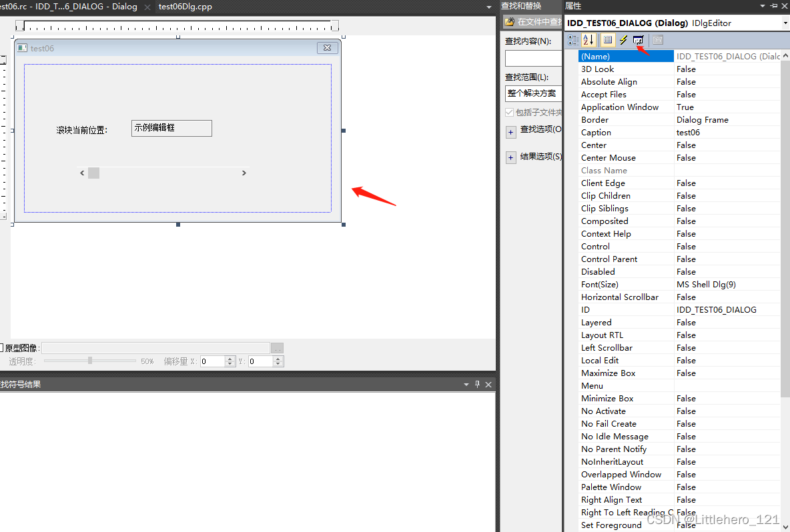
Task: Switch to the test06Dlg.cpp tab
Action: pos(185,7)
